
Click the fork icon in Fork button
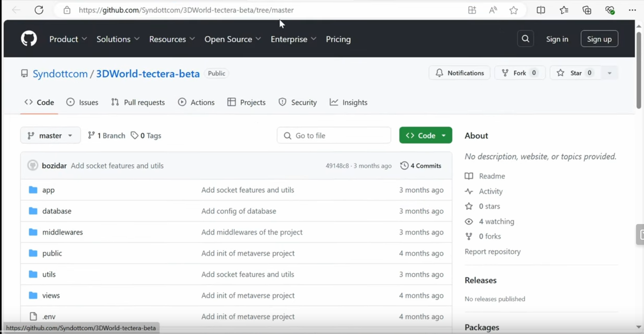click(x=505, y=73)
